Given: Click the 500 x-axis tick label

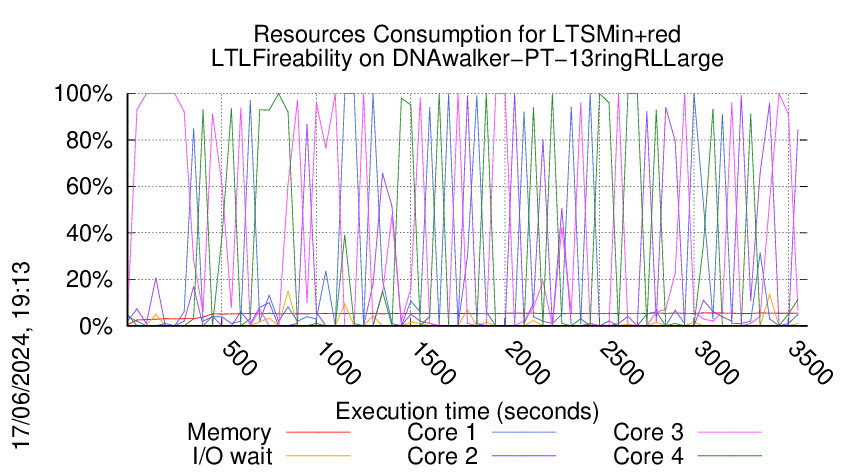Looking at the screenshot, I should pyautogui.click(x=239, y=359).
